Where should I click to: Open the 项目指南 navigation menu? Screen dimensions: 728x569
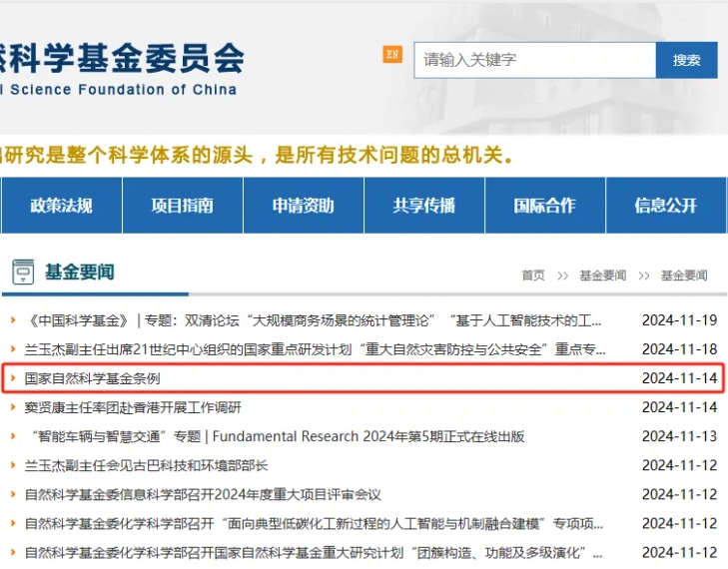click(x=182, y=206)
